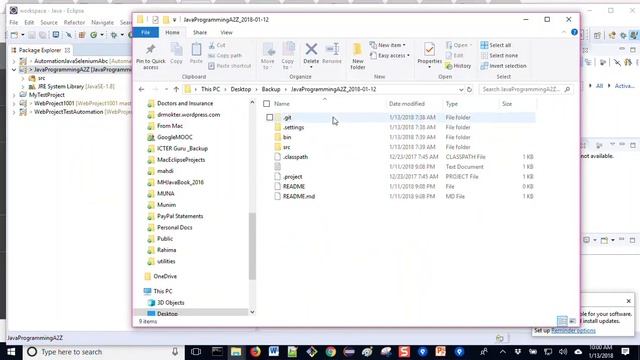
Task: Open Eclipse Navigate menu
Action: coord(102,22)
